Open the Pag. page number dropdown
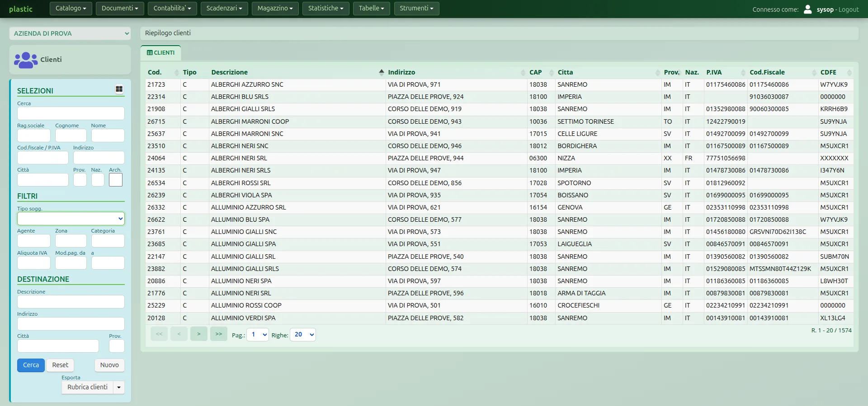 point(258,335)
